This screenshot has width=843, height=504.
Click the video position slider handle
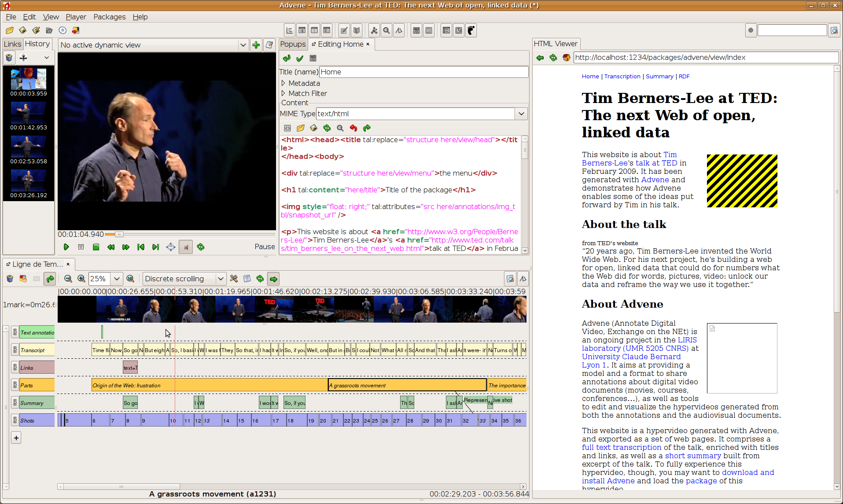[118, 234]
